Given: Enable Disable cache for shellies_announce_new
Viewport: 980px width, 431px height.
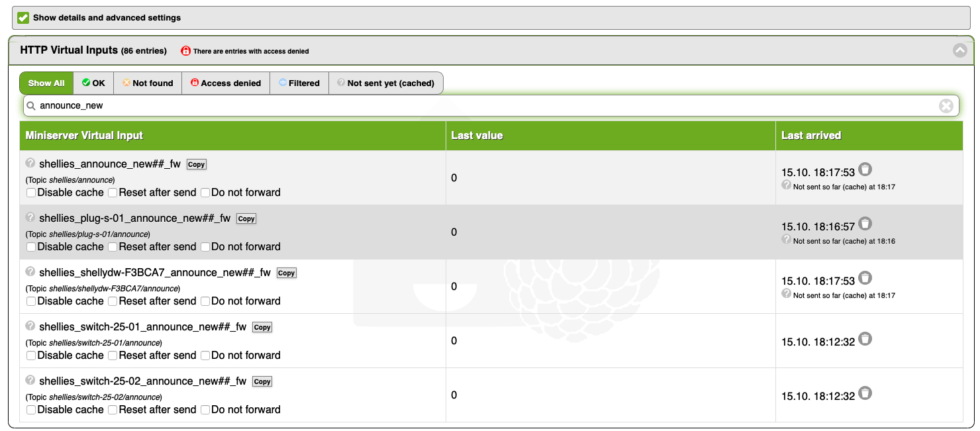Looking at the screenshot, I should pos(32,193).
